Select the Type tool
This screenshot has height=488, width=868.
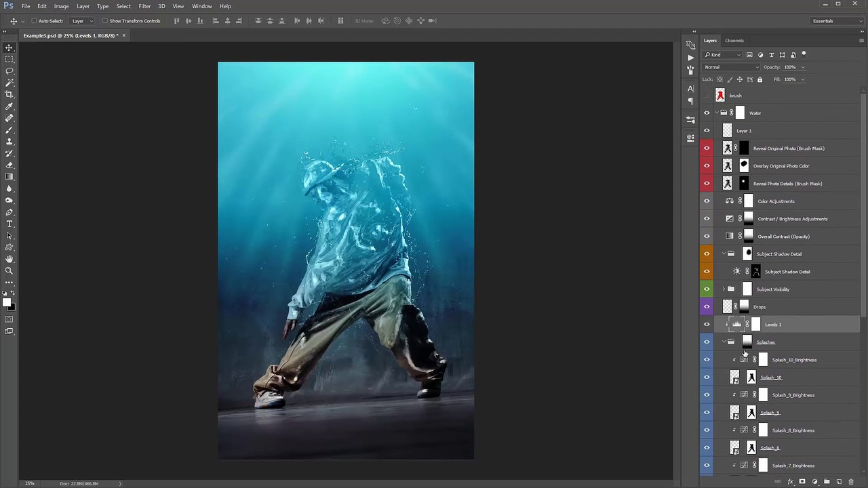point(9,224)
